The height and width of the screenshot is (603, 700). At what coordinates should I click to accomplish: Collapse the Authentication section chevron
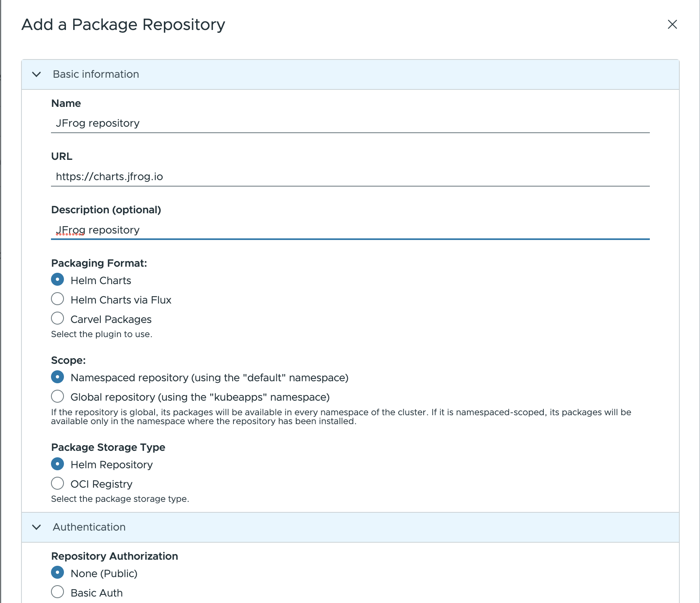coord(36,527)
